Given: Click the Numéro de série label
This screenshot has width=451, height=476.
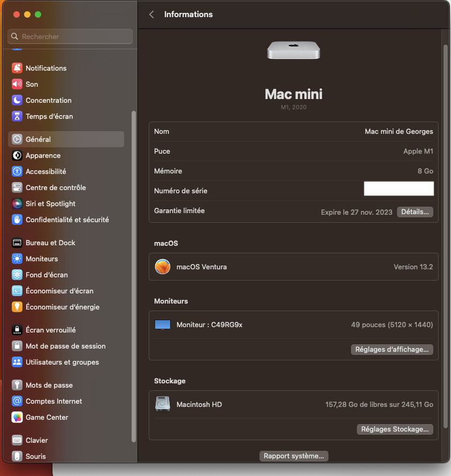Looking at the screenshot, I should 181,191.
